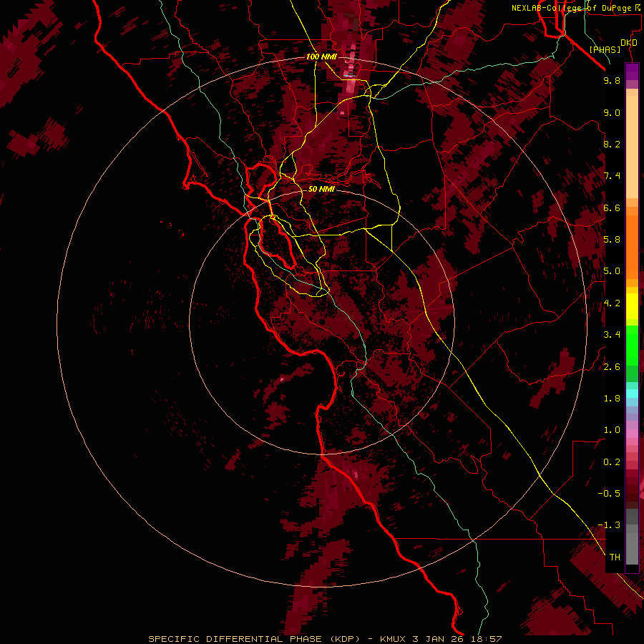Click the 2.6 value on color scale

[x=612, y=367]
